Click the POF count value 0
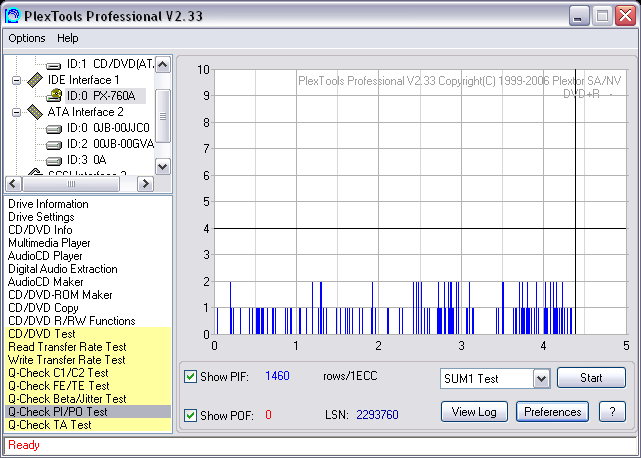The image size is (641, 458). click(x=268, y=415)
